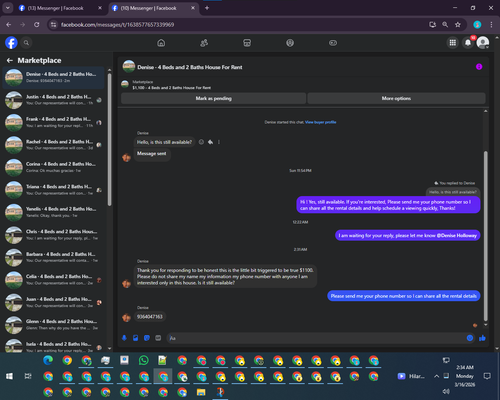Go back using the arrow beside Marketplace
Screen dimensions: 500x400
coord(10,60)
